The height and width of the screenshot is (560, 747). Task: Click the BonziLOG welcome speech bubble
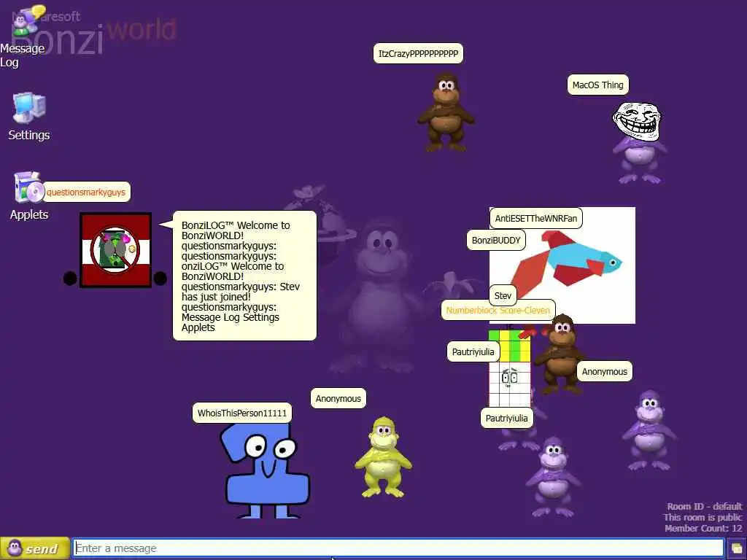[x=244, y=276]
